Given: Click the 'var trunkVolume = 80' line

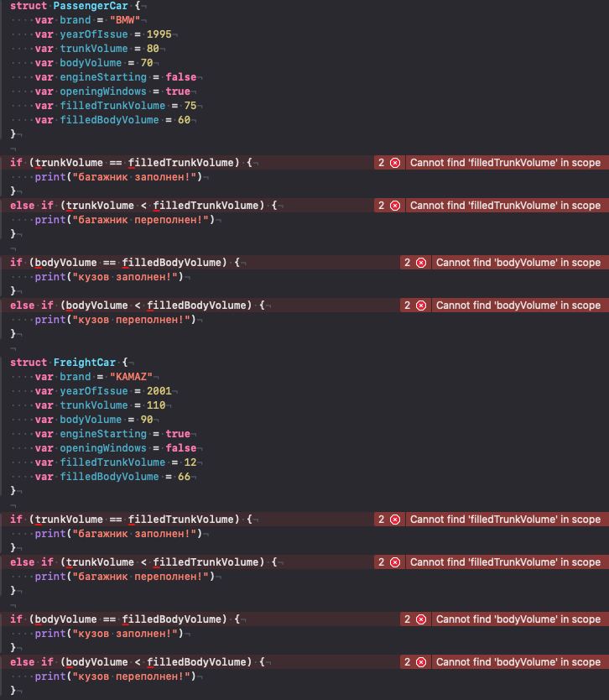Looking at the screenshot, I should point(96,49).
